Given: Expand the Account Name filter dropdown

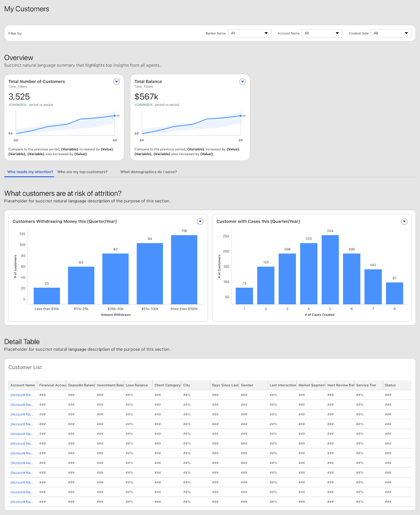Looking at the screenshot, I should (x=322, y=33).
